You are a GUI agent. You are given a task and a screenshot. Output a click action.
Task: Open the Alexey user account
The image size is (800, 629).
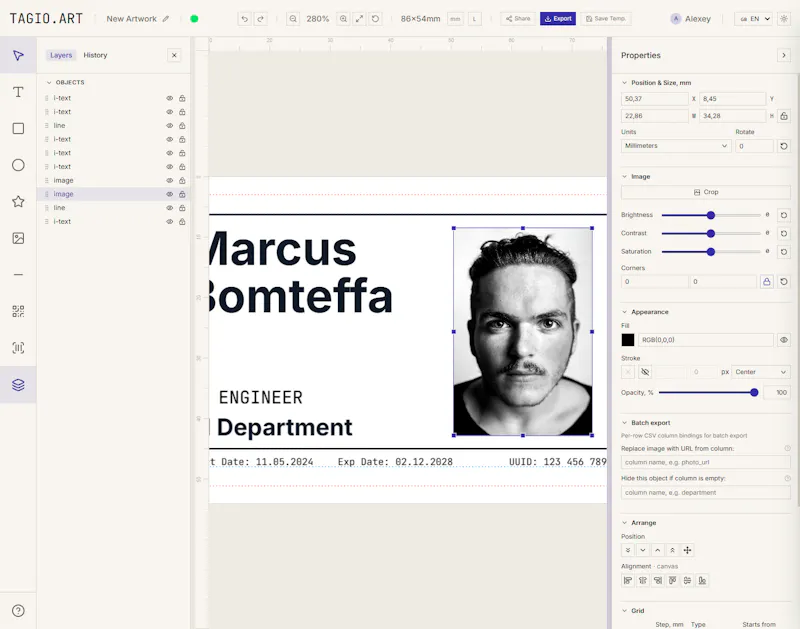pyautogui.click(x=691, y=19)
